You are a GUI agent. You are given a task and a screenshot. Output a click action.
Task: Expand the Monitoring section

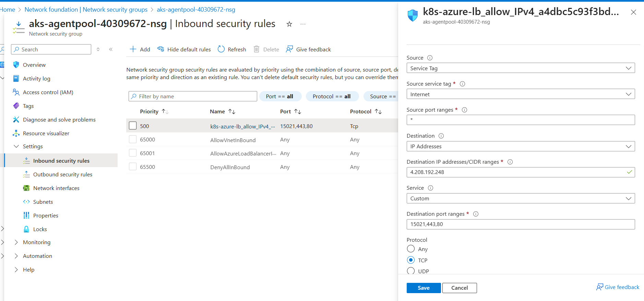(x=16, y=242)
